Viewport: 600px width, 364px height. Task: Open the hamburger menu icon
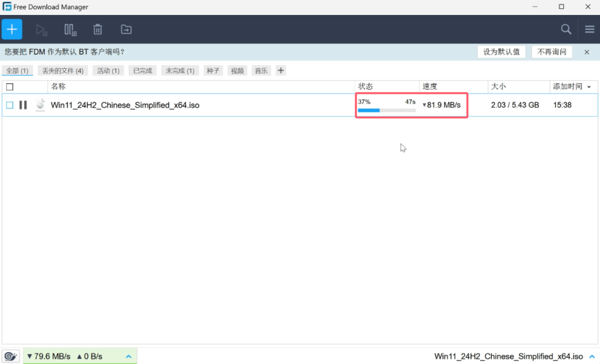coord(589,29)
